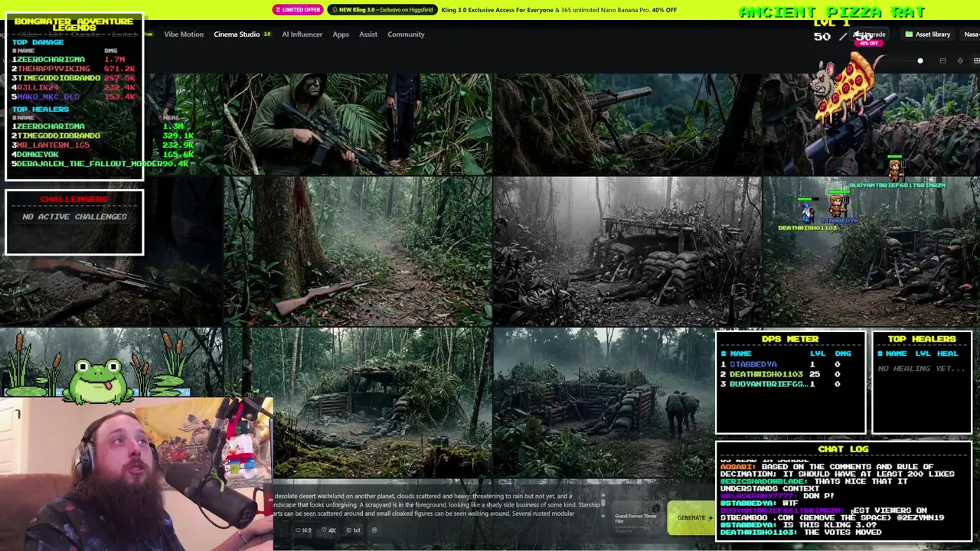This screenshot has width=980, height=551.
Task: Click the prompt text input field
Action: pos(436,505)
